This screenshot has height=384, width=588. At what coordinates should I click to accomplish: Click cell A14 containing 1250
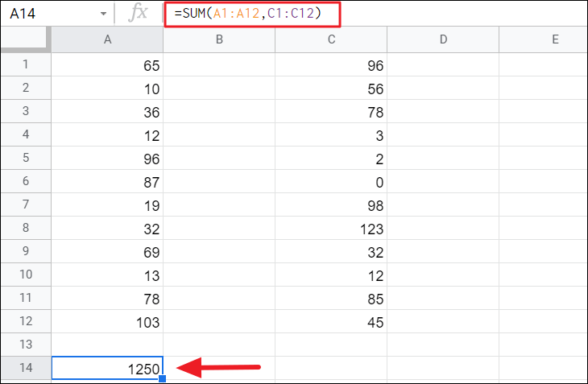pyautogui.click(x=107, y=369)
